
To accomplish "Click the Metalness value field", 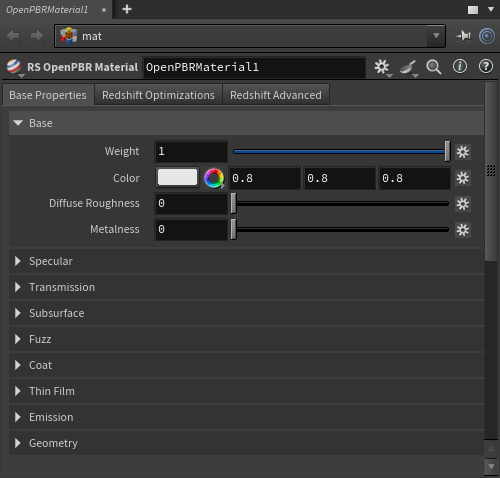I will pos(191,229).
